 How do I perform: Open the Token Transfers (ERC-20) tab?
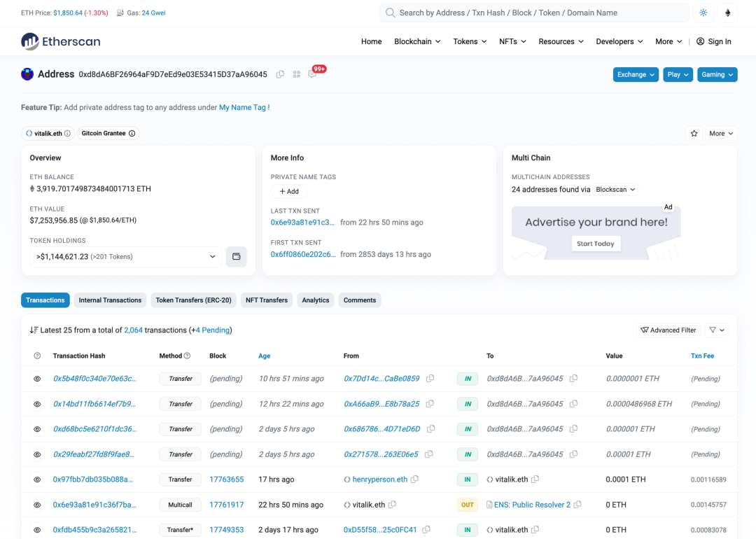point(193,300)
